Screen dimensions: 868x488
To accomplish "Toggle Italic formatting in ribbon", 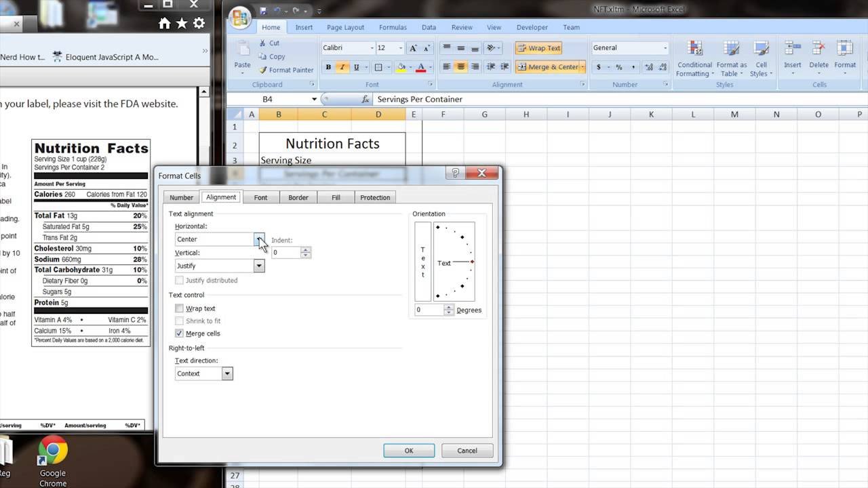I will 341,67.
